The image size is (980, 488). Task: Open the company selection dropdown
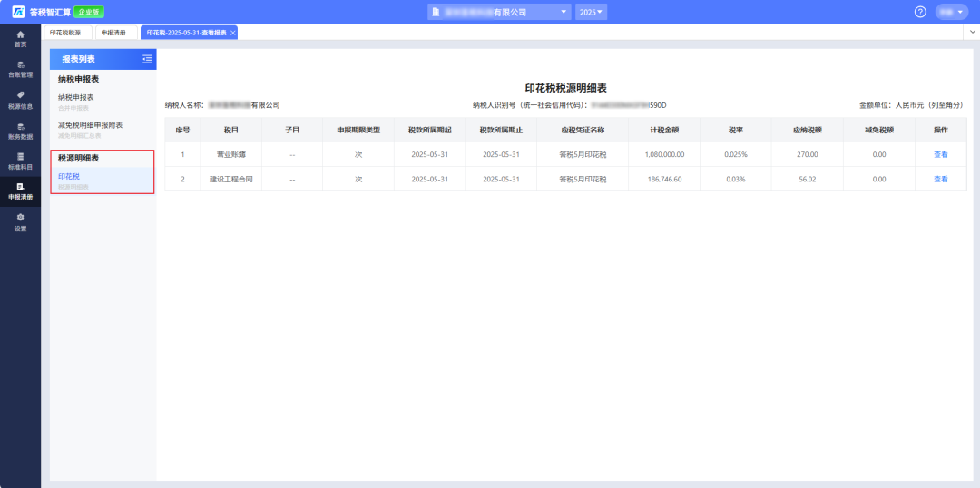pos(499,12)
